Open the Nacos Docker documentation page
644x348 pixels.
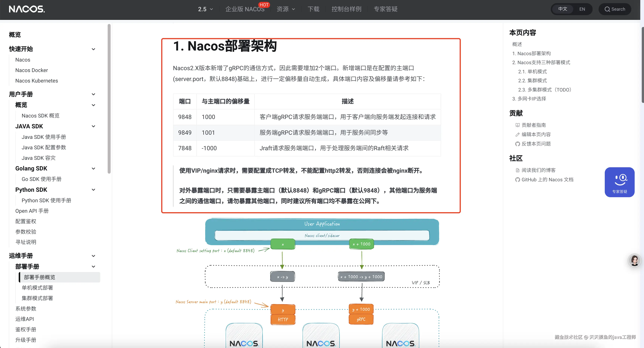pyautogui.click(x=32, y=70)
